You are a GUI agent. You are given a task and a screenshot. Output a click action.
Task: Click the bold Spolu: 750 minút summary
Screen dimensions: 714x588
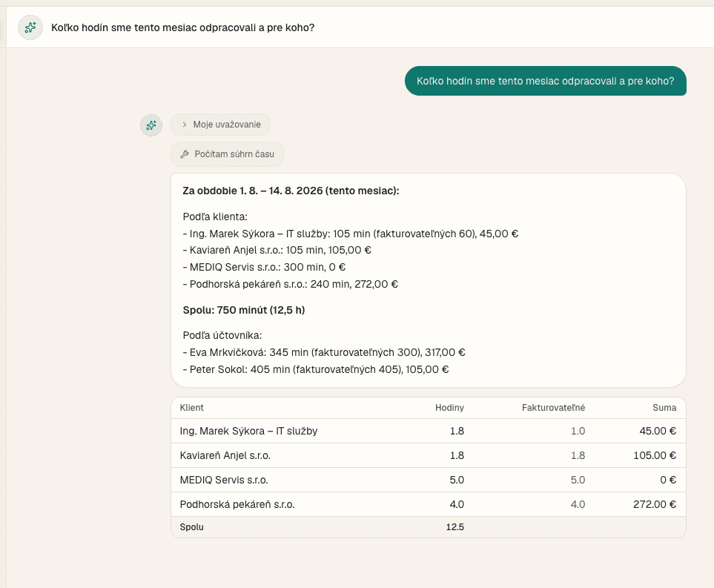pyautogui.click(x=244, y=310)
